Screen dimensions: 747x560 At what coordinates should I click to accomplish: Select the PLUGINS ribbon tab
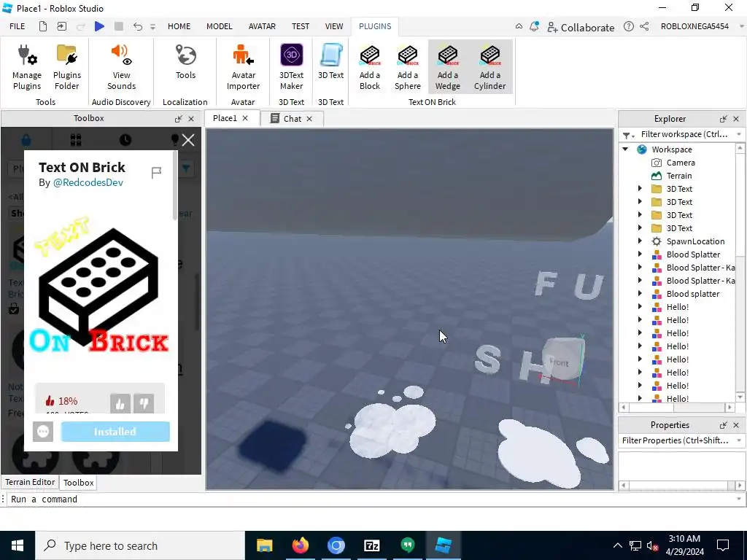[x=375, y=26]
